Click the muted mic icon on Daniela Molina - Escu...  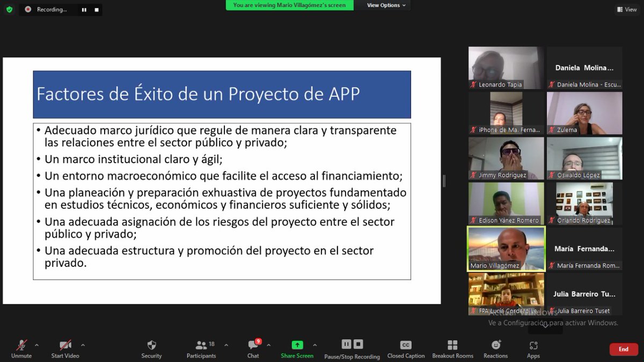[552, 85]
